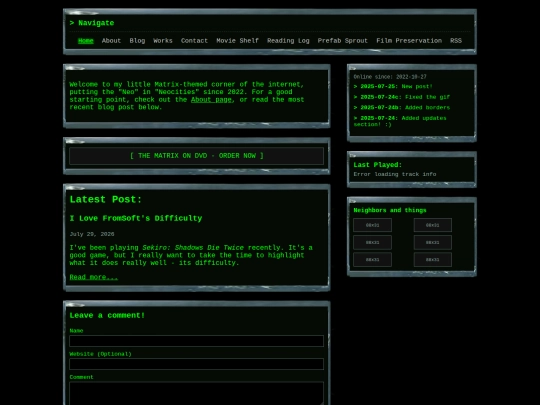Image resolution: width=540 pixels, height=405 pixels.
Task: Select the '2025-07-25: New post!' update entry
Action: pos(393,86)
